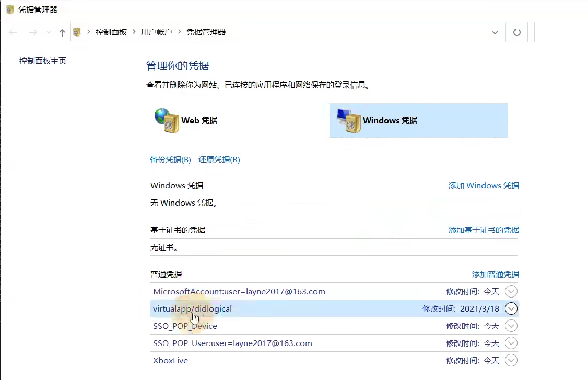Open XboxLive credential entry

[x=170, y=361]
